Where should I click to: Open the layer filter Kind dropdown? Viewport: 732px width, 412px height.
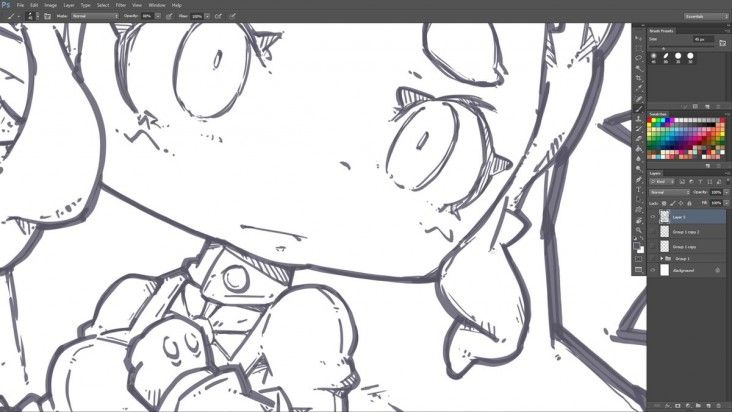(x=662, y=182)
